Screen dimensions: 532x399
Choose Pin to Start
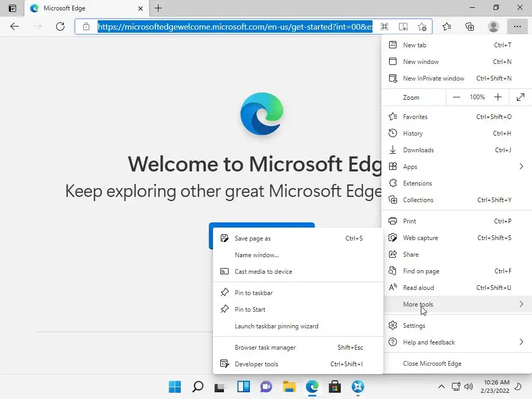coord(298,310)
